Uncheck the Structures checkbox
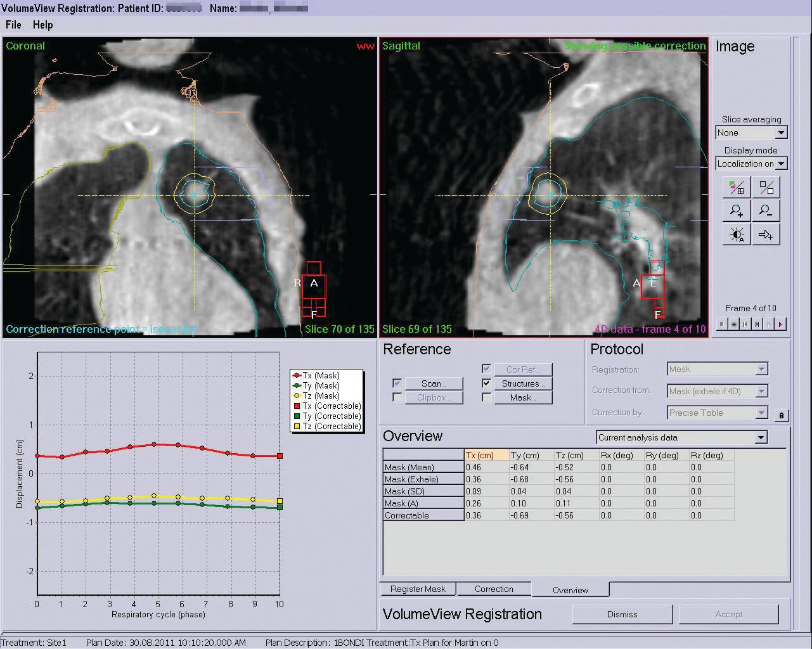Screen dimensions: 812x649 coord(486,383)
